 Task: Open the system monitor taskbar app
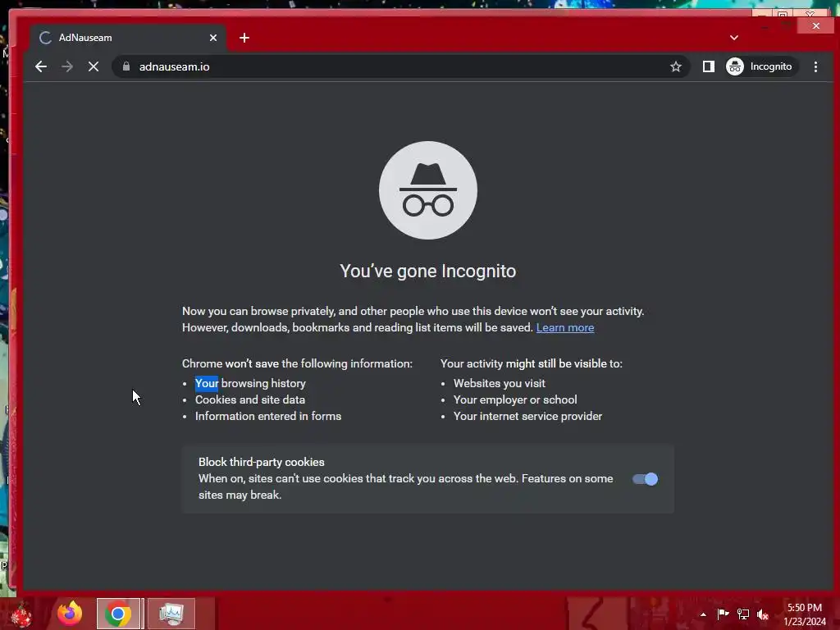pos(171,614)
